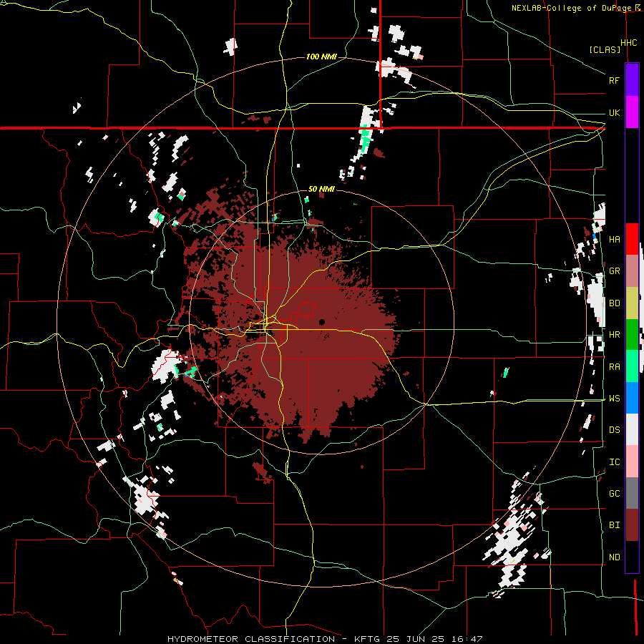644x644 pixels.
Task: Click the 50 NMI range ring label
Action: 321,189
